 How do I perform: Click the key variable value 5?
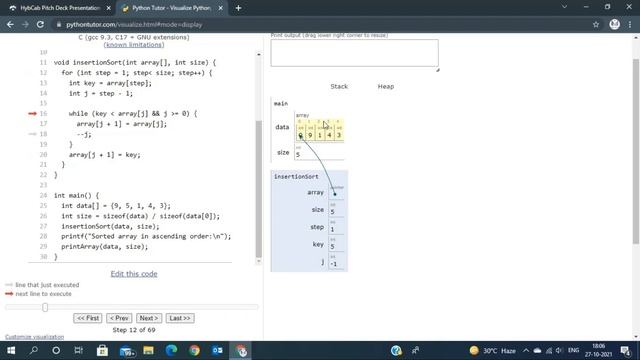click(333, 247)
